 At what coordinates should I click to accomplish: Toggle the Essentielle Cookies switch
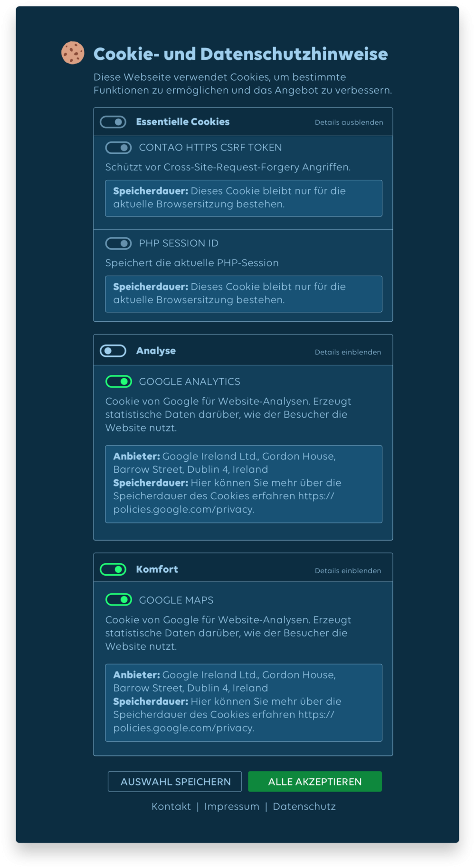(x=113, y=122)
